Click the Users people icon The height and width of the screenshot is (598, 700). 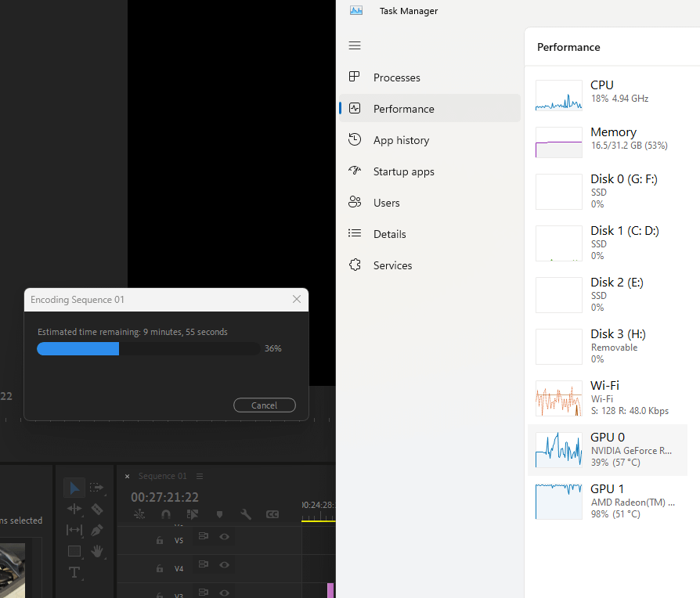click(x=355, y=202)
